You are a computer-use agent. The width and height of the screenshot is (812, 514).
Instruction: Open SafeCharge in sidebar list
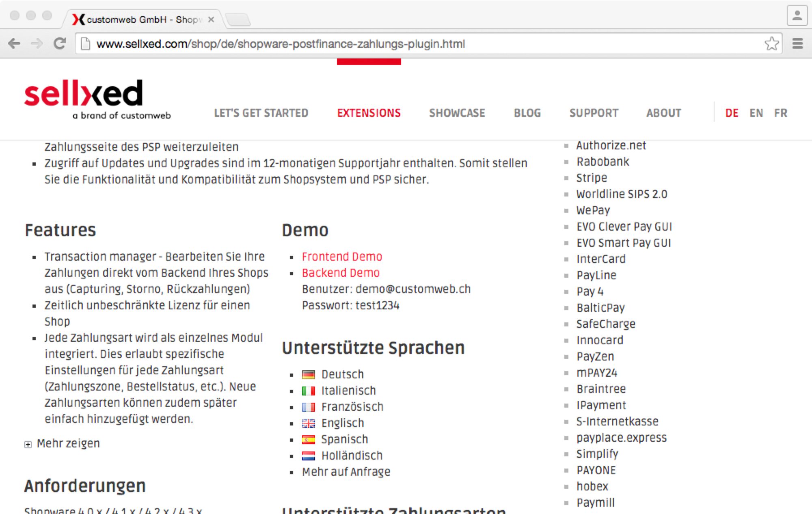[606, 324]
